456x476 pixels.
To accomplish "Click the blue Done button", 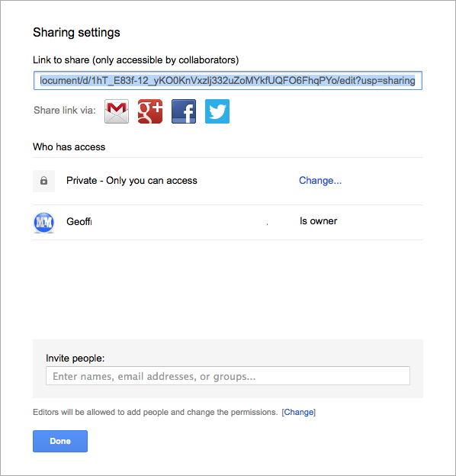I will (60, 441).
